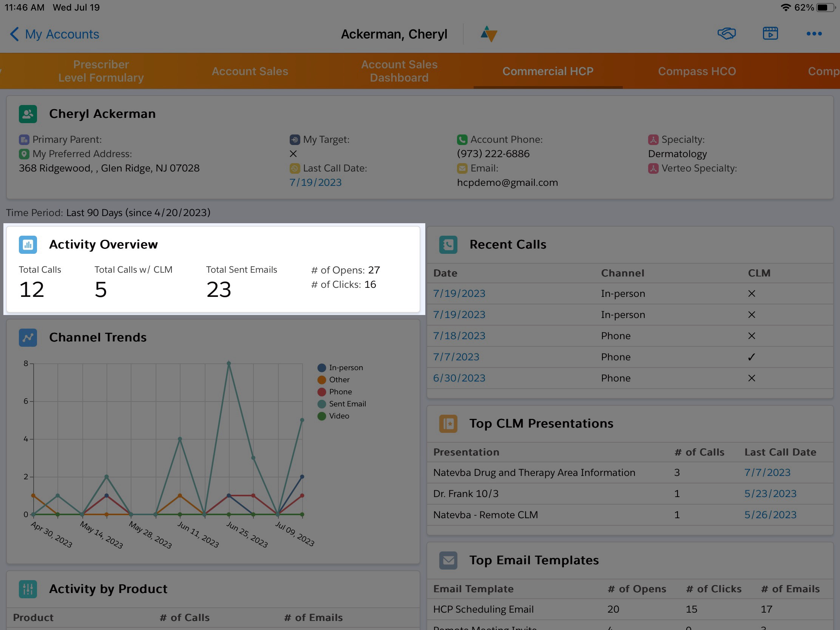840x630 pixels.
Task: Click the Activity by Product sliders icon
Action: (x=28, y=589)
